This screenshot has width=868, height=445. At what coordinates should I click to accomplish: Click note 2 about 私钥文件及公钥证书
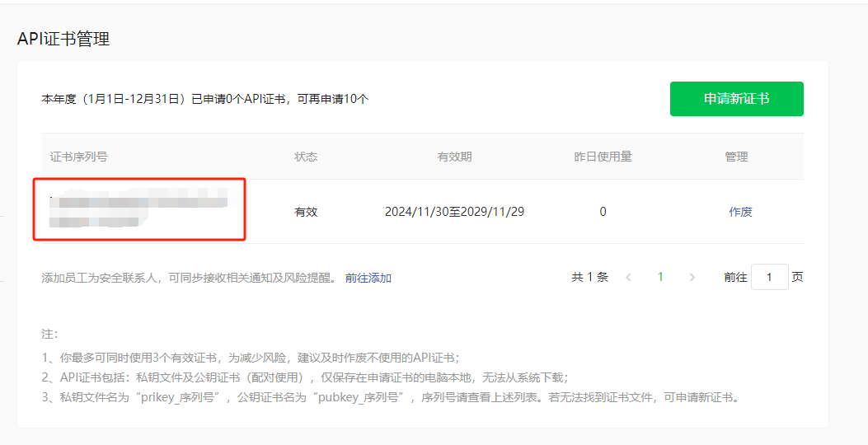pyautogui.click(x=305, y=378)
